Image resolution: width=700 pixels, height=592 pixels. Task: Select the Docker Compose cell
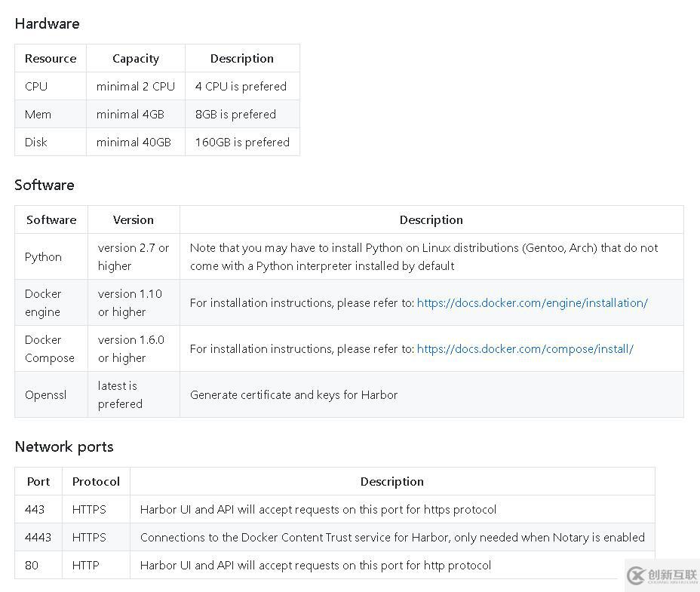pos(51,348)
